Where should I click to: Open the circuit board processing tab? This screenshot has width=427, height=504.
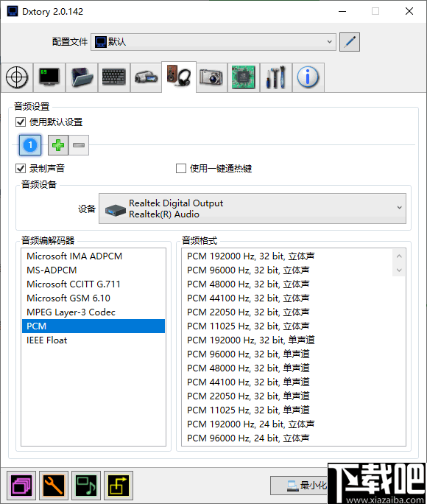coord(244,77)
